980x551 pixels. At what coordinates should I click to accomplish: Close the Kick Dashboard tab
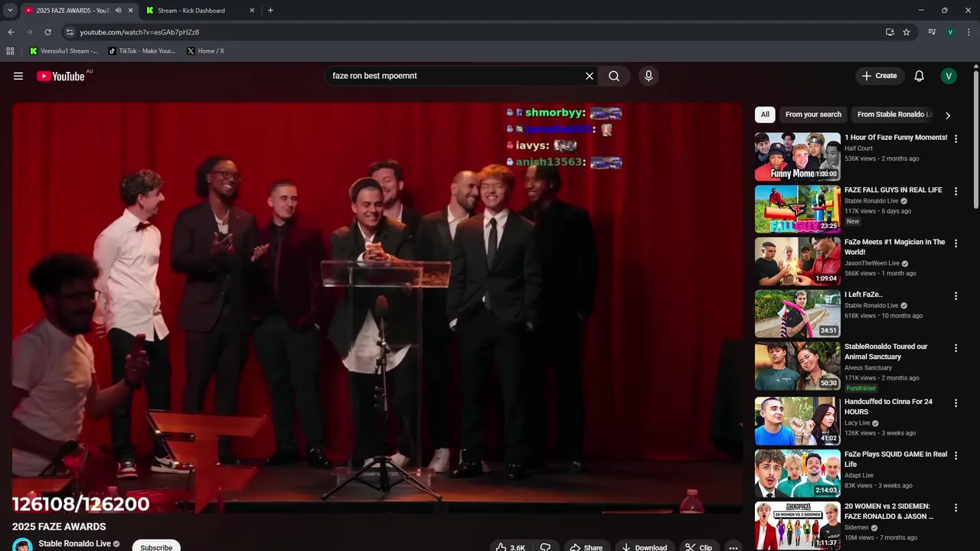[252, 11]
